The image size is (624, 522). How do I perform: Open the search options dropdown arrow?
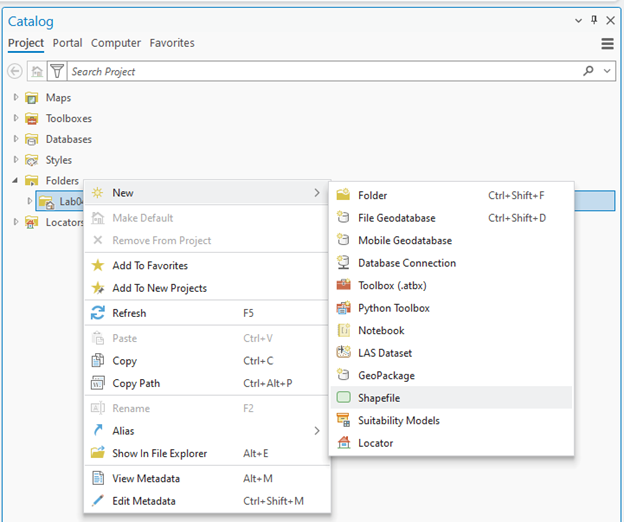[x=607, y=72]
